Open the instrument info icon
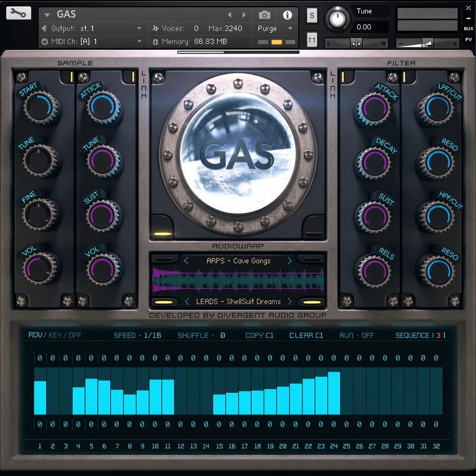The width and height of the screenshot is (476, 476). (x=287, y=15)
